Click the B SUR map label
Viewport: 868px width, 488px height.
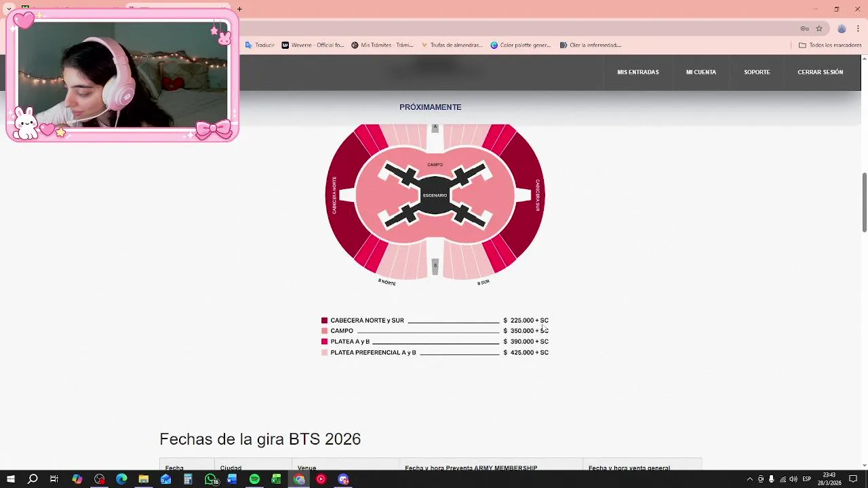coord(483,282)
